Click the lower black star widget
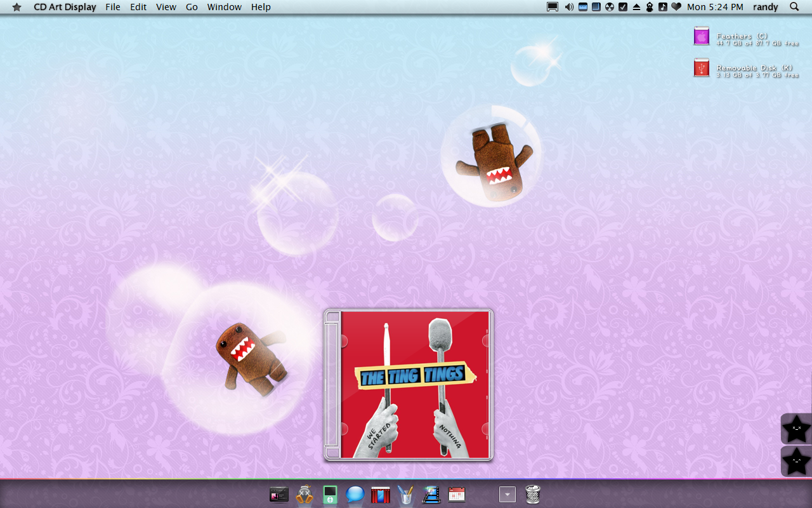 coord(796,461)
